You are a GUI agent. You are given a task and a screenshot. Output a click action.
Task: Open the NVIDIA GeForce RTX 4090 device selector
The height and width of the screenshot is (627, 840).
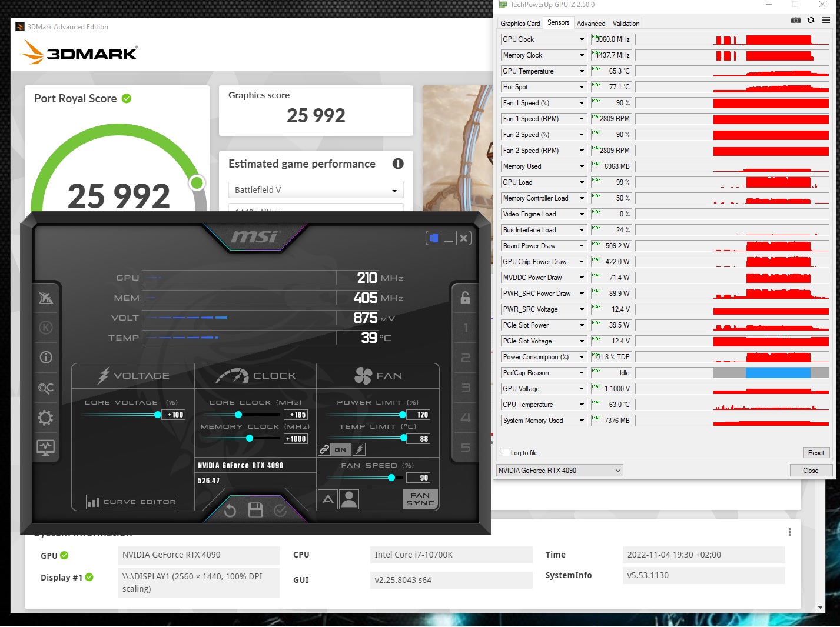click(x=560, y=470)
